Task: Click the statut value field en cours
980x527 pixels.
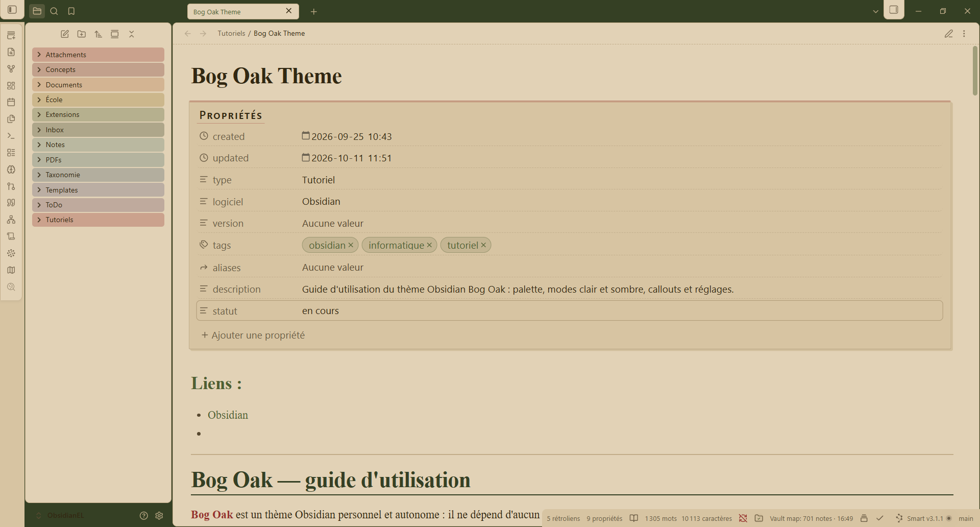Action: 621,311
